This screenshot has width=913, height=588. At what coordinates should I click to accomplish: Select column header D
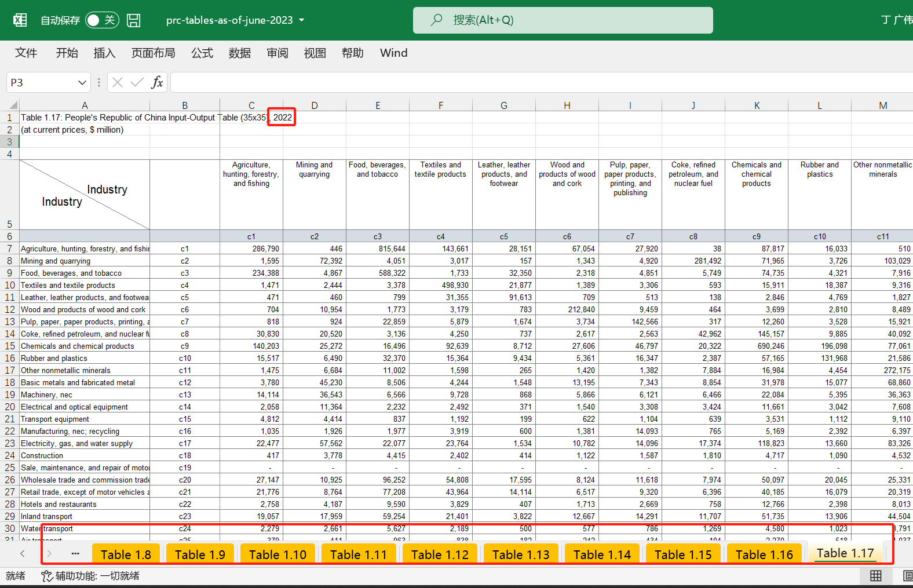(314, 105)
